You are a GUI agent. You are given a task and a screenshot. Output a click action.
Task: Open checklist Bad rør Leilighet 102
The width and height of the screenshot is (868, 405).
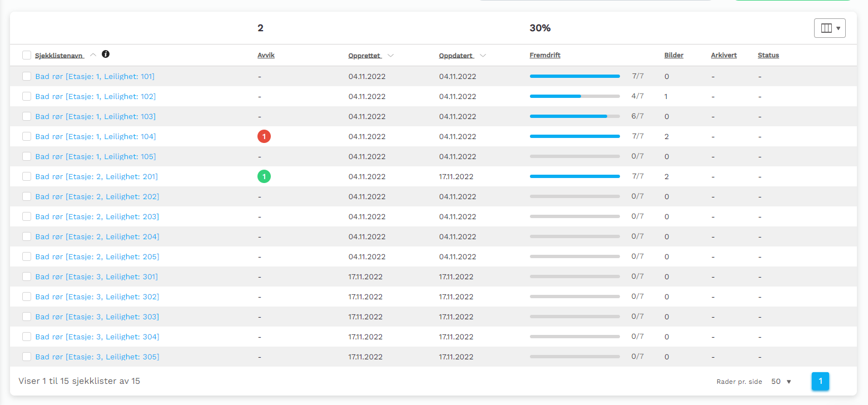point(95,96)
